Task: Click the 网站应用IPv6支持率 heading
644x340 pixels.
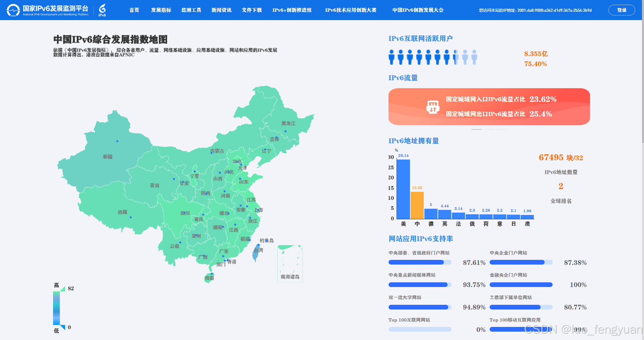Action: pos(421,239)
